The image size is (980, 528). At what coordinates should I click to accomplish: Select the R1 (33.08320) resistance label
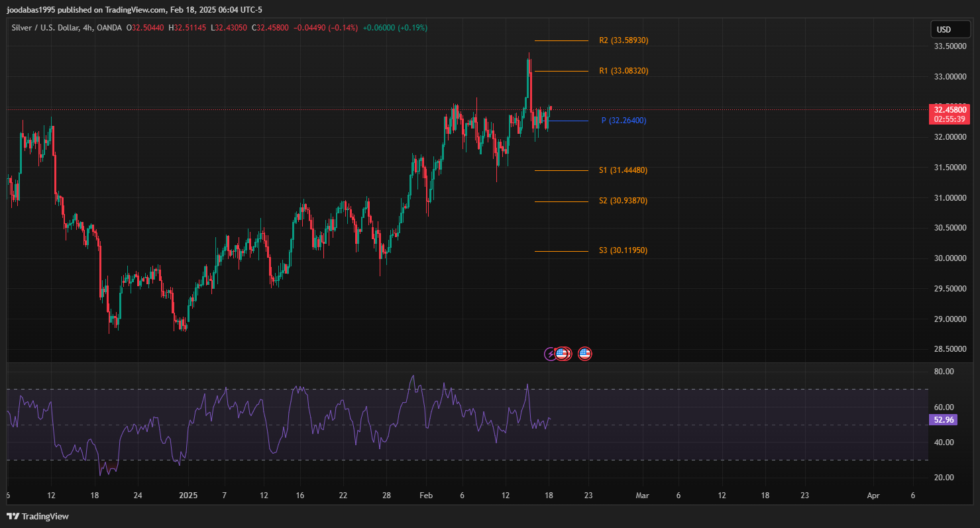pos(623,71)
